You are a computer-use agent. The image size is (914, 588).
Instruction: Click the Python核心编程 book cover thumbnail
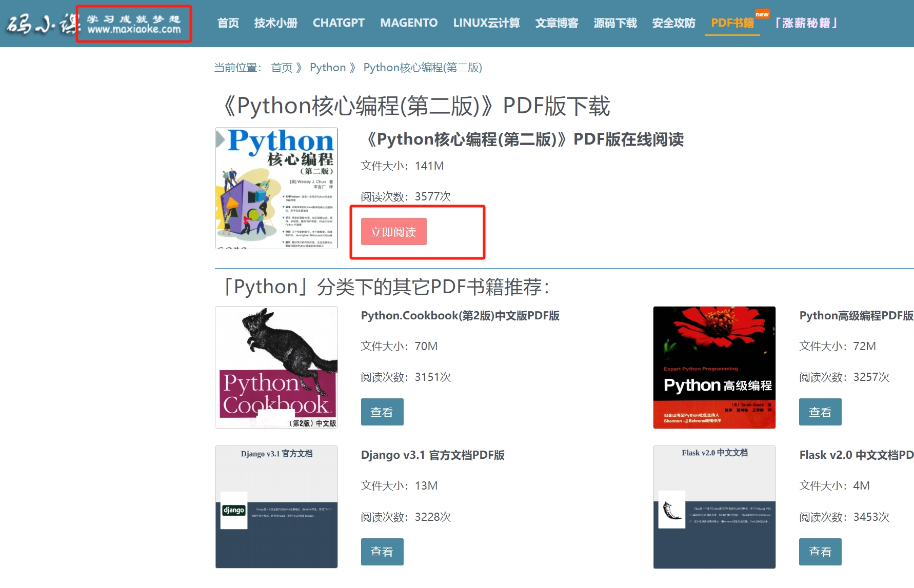[x=276, y=188]
